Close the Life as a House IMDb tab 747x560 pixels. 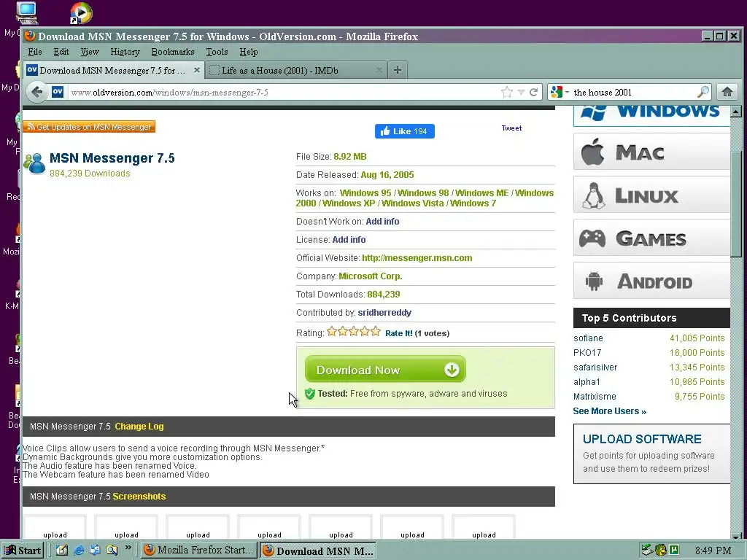[379, 70]
